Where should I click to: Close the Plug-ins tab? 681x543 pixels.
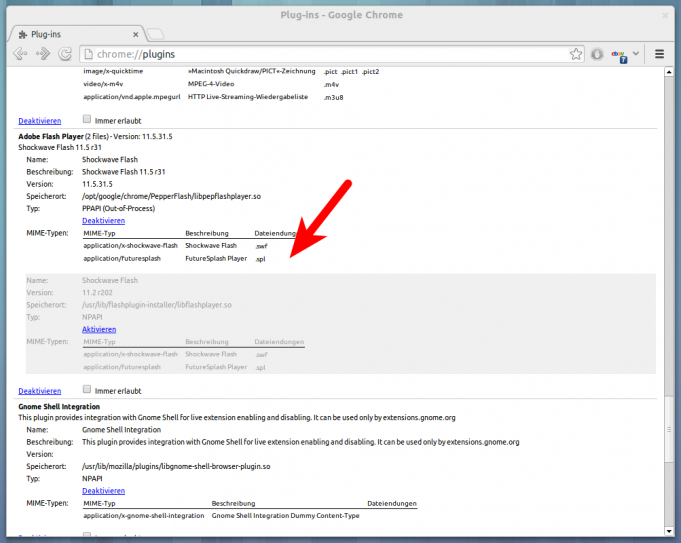(136, 34)
